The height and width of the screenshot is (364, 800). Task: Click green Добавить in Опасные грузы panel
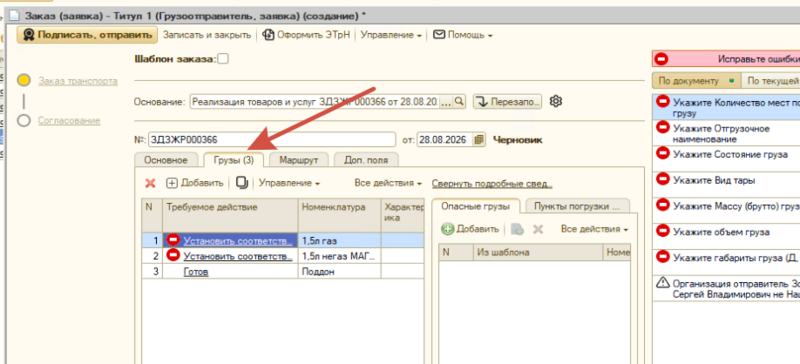[470, 229]
